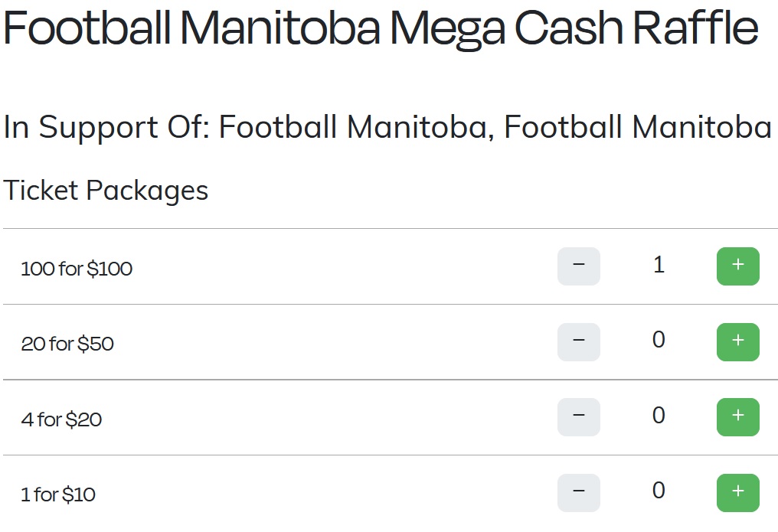Click the final Football Manitoba beneficiary name
Viewport: 778px width, 532px height.
(x=638, y=127)
